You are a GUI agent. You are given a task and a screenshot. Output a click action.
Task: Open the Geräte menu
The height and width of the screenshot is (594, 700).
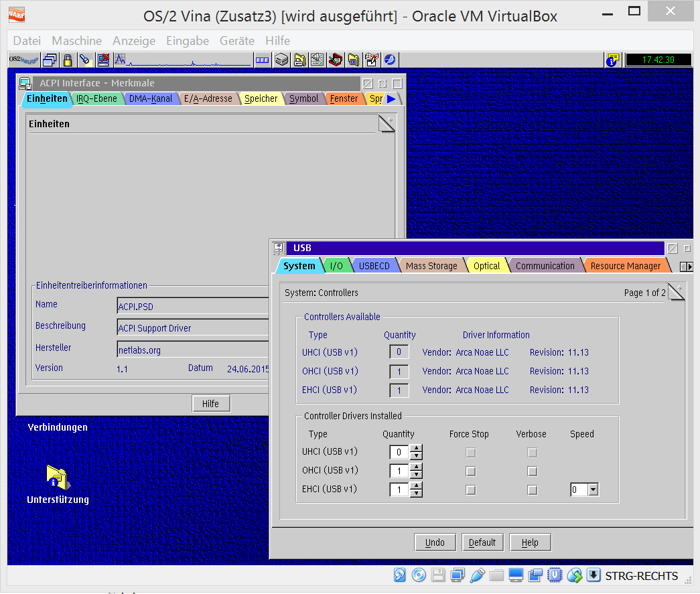click(237, 41)
